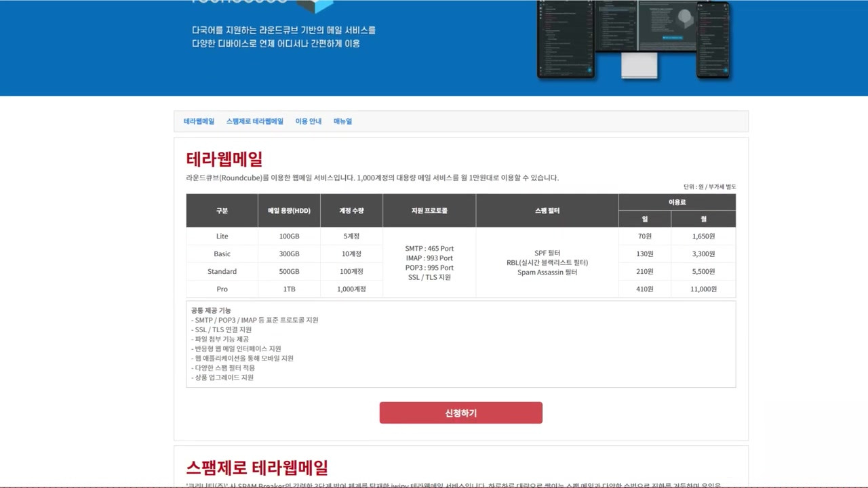
Task: Click the 210원 daily price
Action: (x=645, y=271)
